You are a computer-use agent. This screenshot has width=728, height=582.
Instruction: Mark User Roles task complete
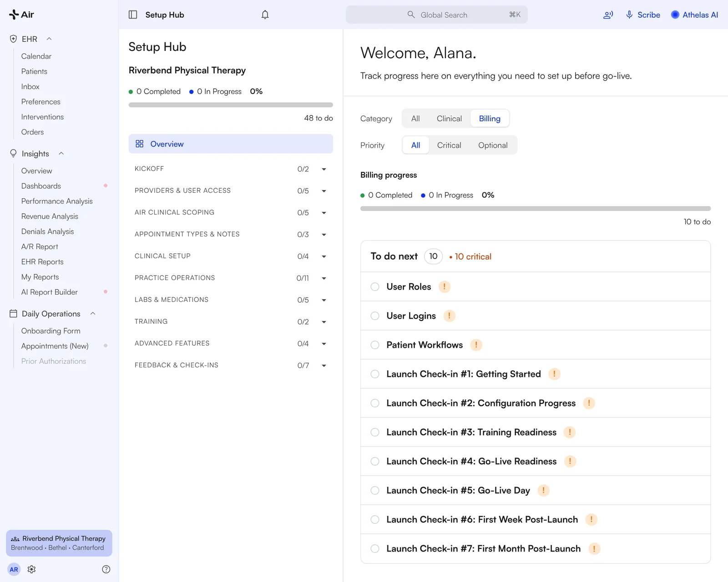(x=375, y=286)
